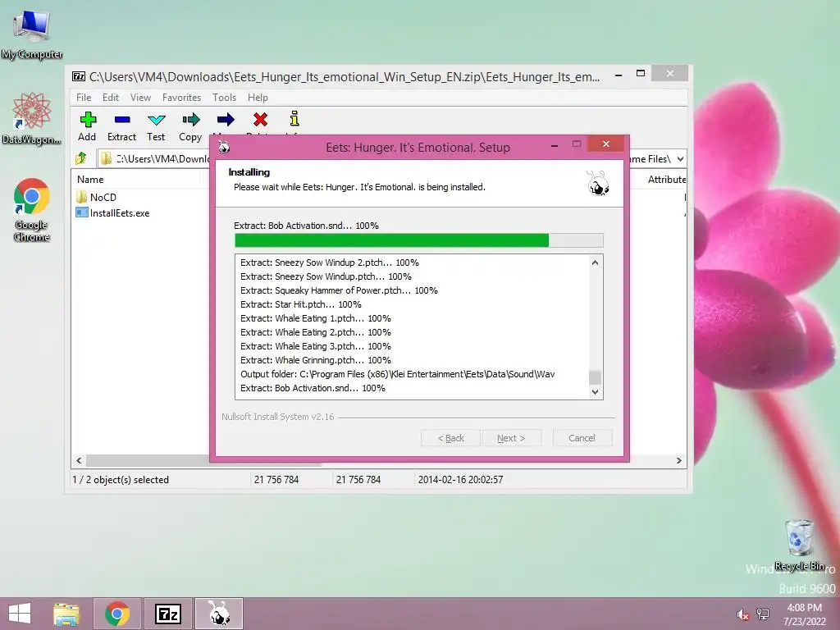The width and height of the screenshot is (840, 630).
Task: Click the Name column header
Action: (x=90, y=180)
